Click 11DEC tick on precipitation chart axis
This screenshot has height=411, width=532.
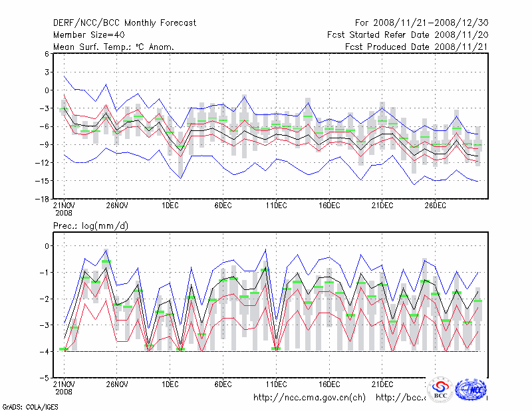276,384
